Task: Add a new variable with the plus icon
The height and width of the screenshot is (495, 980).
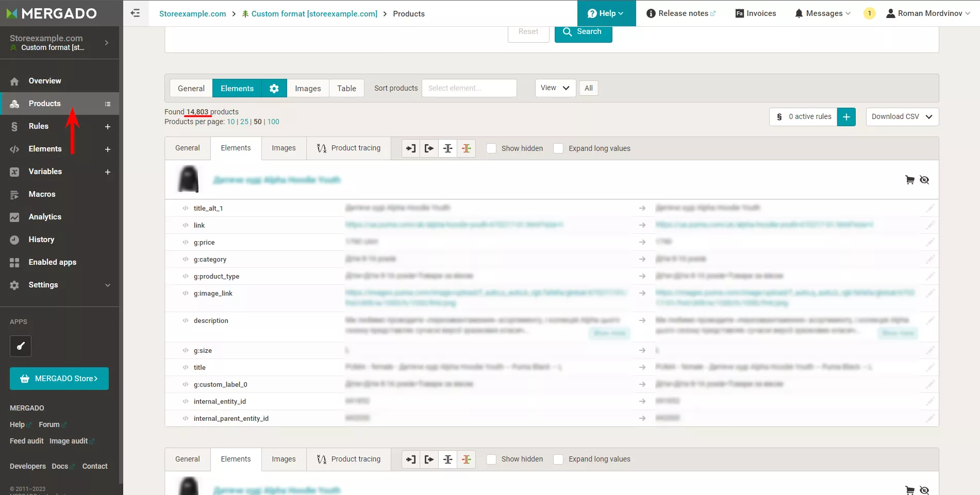Action: (108, 172)
